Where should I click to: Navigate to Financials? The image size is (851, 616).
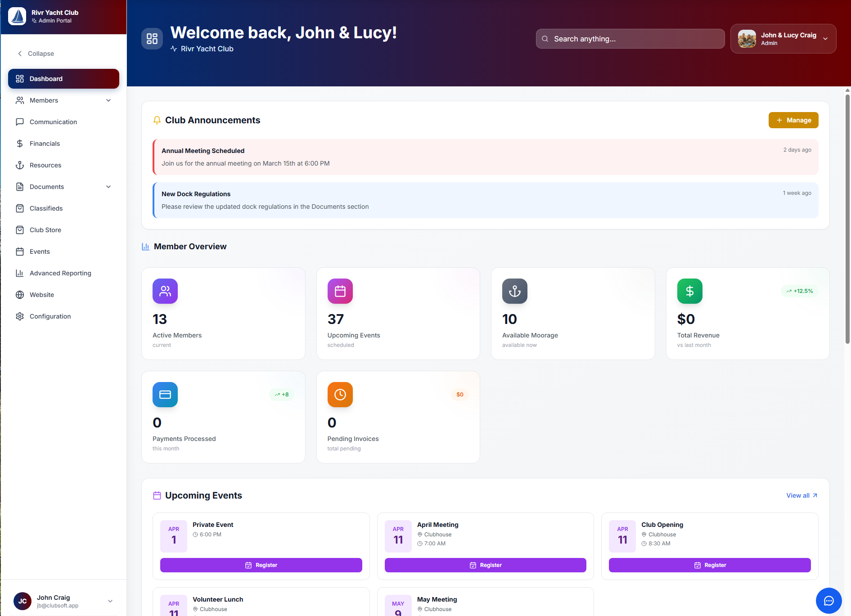click(63, 144)
